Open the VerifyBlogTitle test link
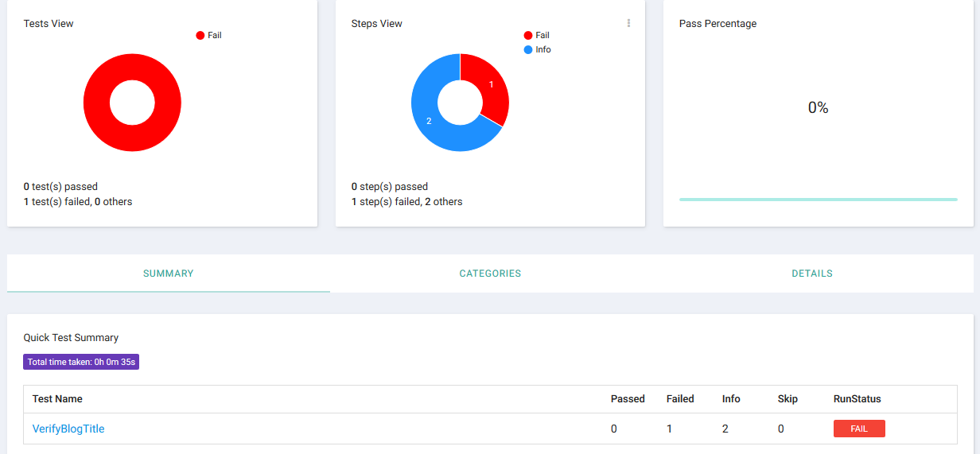Viewport: 980px width, 454px height. click(x=68, y=429)
